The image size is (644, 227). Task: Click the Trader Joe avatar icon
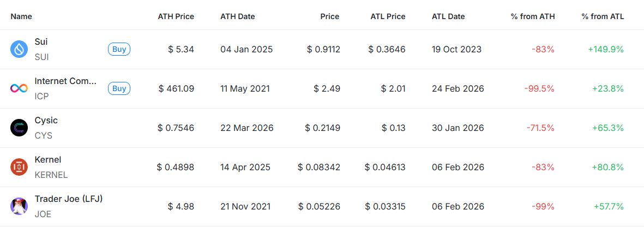(19, 207)
